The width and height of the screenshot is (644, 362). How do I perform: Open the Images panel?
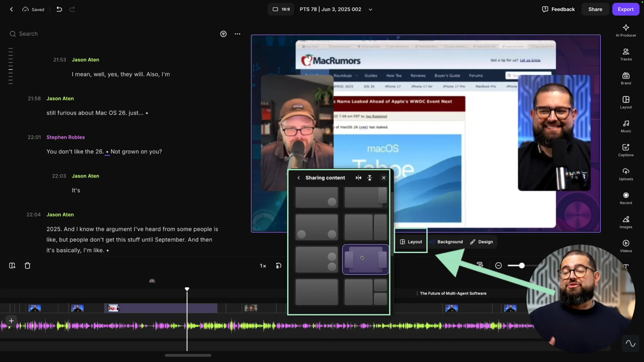pyautogui.click(x=626, y=222)
